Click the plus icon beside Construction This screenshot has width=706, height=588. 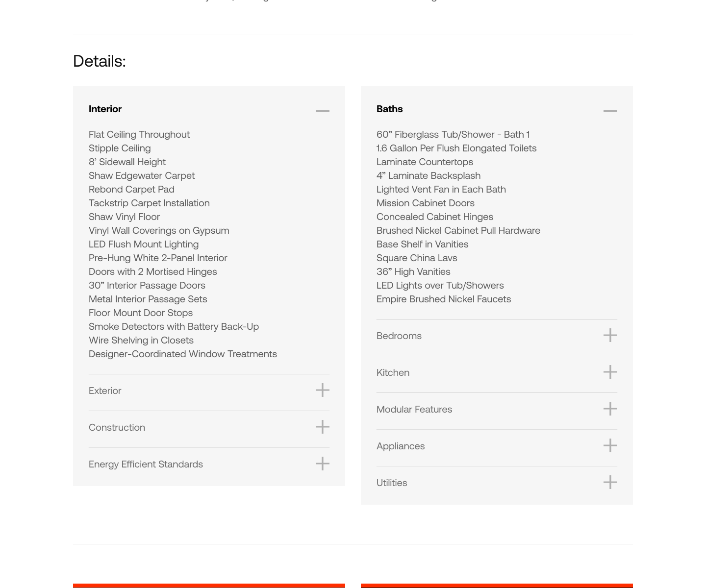pos(323,427)
